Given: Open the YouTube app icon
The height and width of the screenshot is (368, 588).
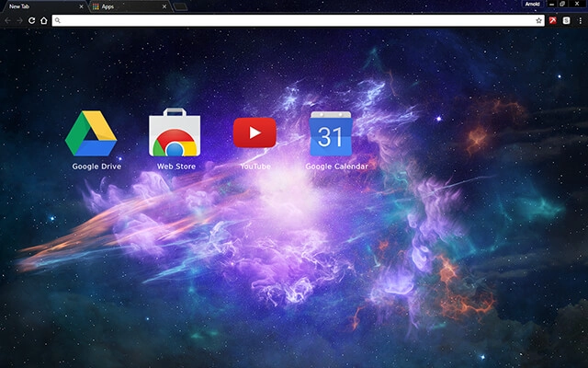Looking at the screenshot, I should click(x=254, y=132).
